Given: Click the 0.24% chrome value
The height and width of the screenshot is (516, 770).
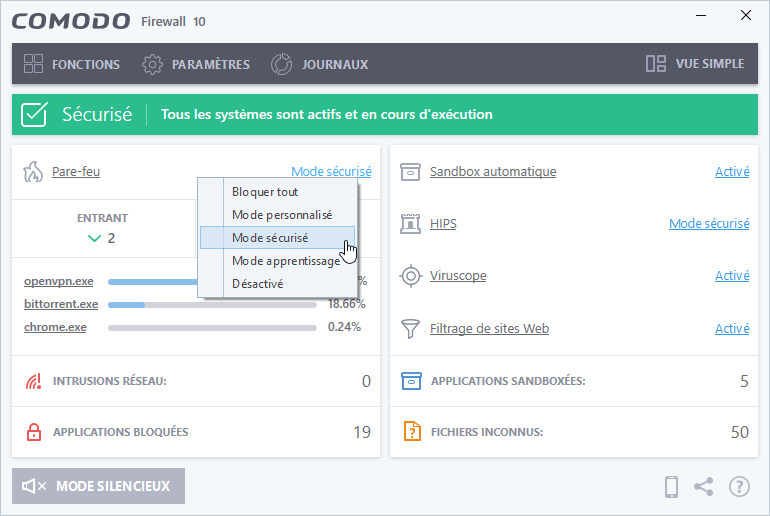Looking at the screenshot, I should 344,327.
